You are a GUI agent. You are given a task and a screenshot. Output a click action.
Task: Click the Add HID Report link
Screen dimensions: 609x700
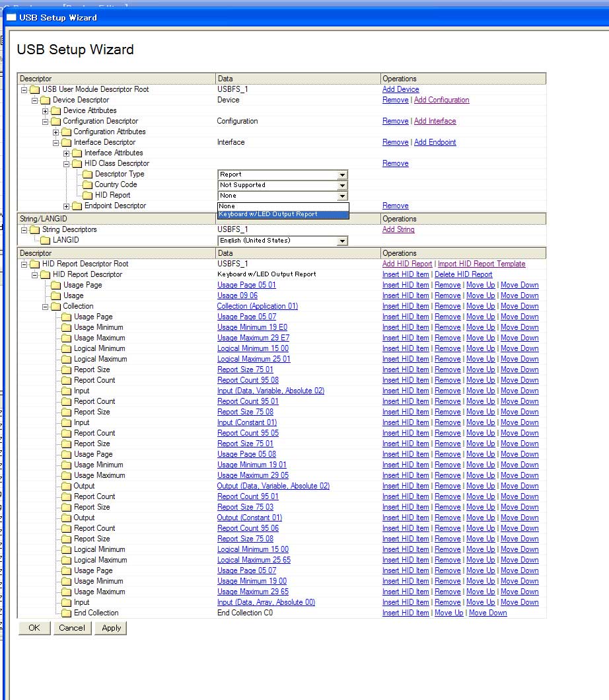(408, 264)
